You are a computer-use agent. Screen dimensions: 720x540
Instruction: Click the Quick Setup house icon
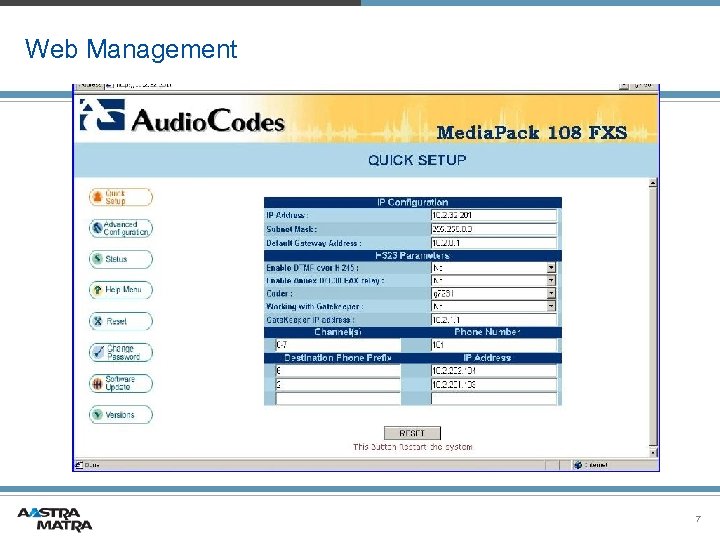[x=97, y=197]
